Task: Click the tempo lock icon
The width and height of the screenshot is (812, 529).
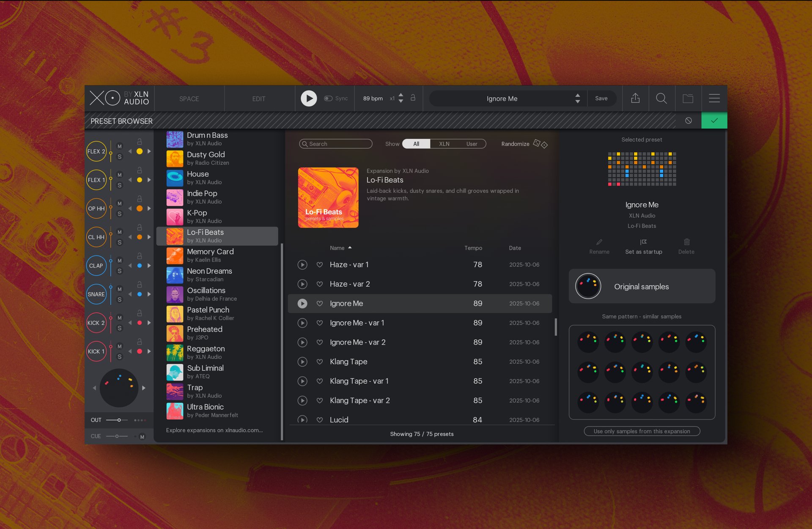Action: pyautogui.click(x=413, y=98)
